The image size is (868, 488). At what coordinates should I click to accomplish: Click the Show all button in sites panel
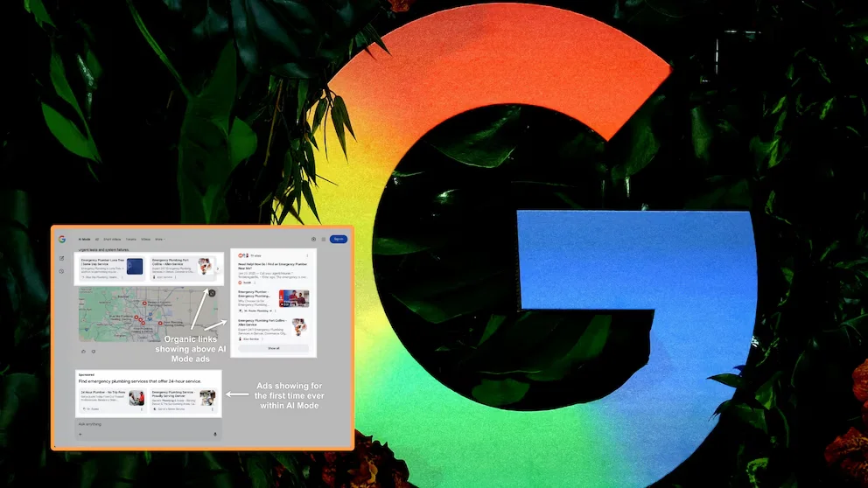(274, 349)
